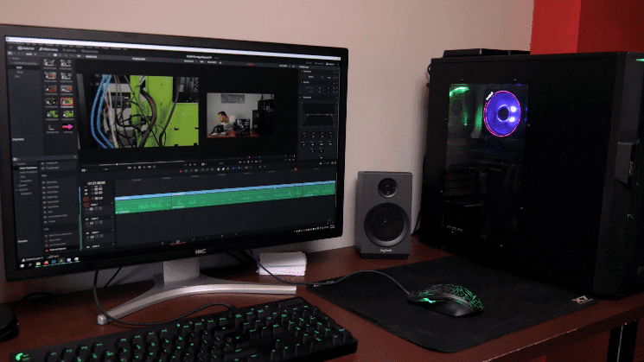This screenshot has height=362, width=644.
Task: Select the pink arrow clip thumbnail
Action: pyautogui.click(x=67, y=127)
